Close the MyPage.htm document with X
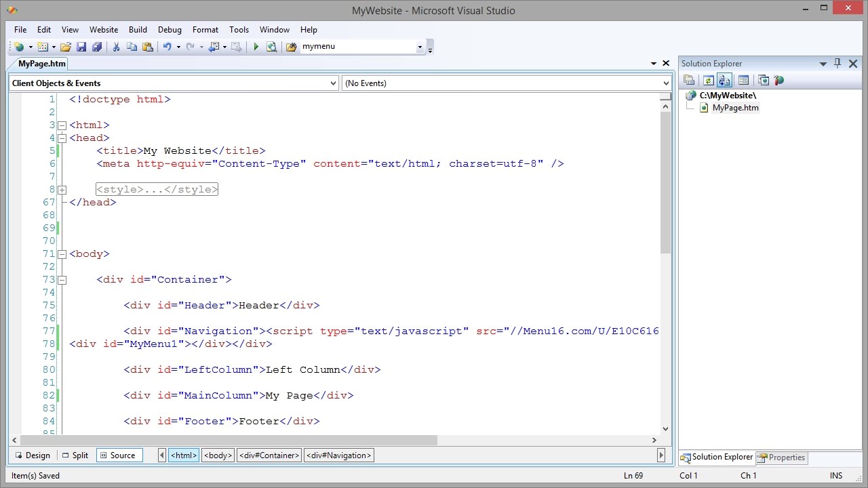This screenshot has height=488, width=868. pos(666,63)
